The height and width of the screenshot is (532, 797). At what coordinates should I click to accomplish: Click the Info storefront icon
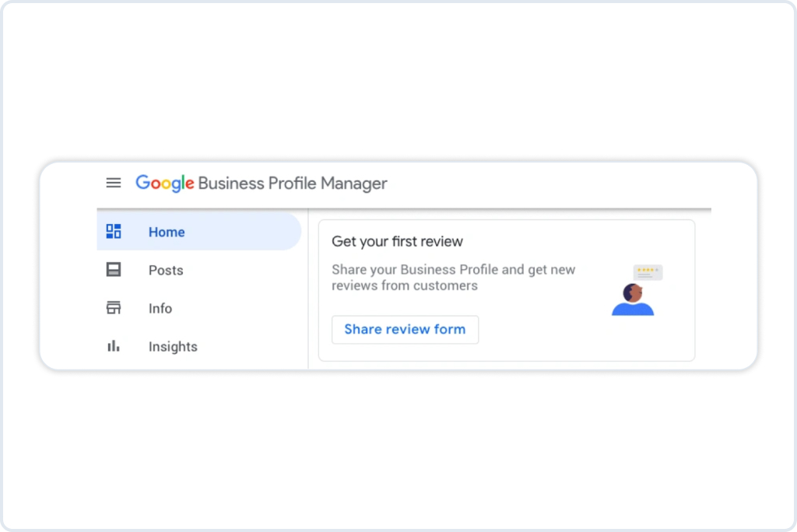pyautogui.click(x=114, y=307)
